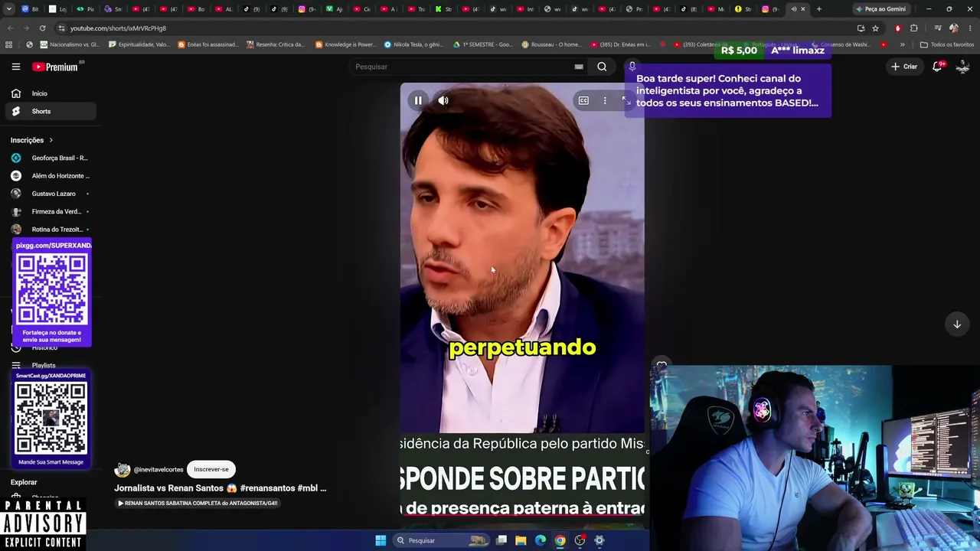The image size is (980, 551).
Task: Open the account avatar menu
Action: pos(963,67)
